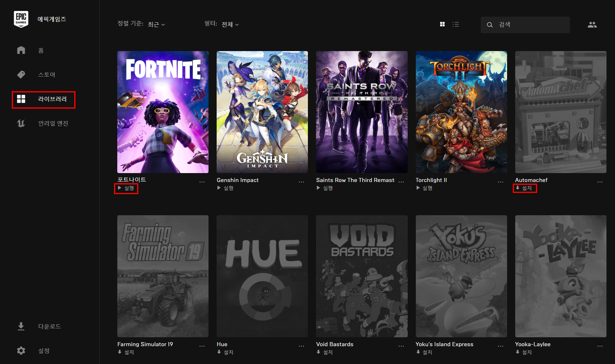Install Yooka-Laylee with 설치
615x364 pixels.
524,352
